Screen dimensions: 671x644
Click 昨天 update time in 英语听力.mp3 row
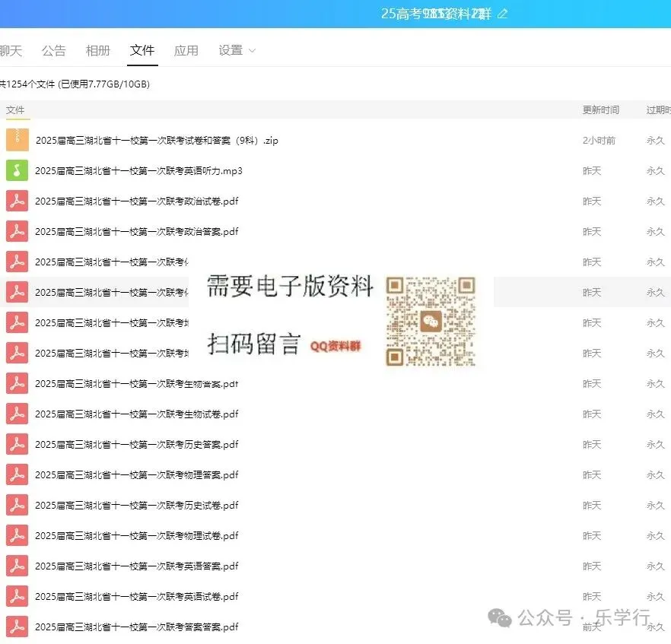(592, 170)
